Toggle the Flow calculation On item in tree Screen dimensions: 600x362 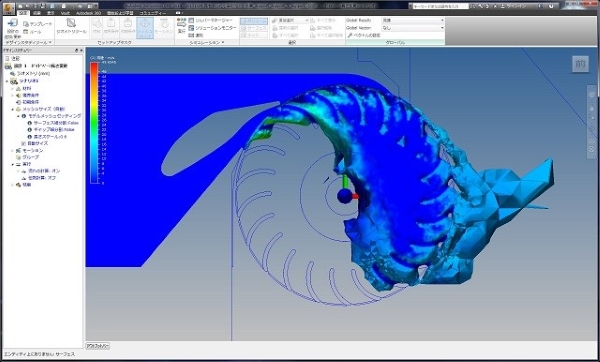tap(41, 171)
